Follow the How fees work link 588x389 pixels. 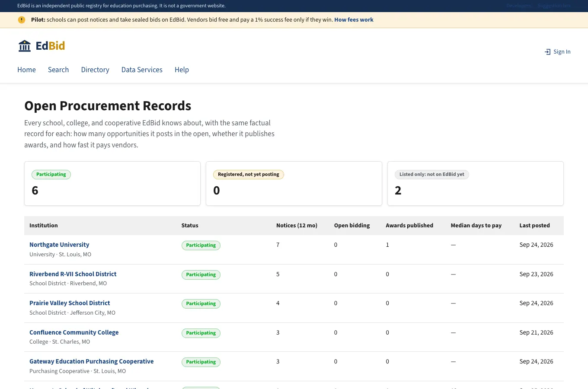pyautogui.click(x=354, y=20)
